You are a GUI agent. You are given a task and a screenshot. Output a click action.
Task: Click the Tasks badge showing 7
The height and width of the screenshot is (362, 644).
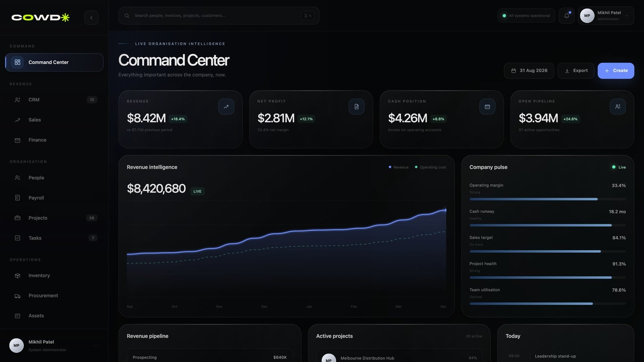coord(93,238)
